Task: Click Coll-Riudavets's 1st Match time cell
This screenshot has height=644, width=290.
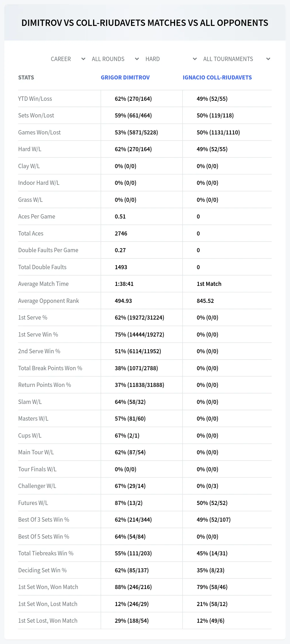Action: pos(209,284)
